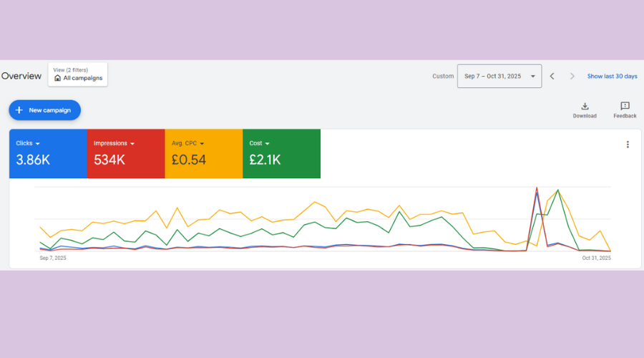Click the Oct 31, 2025 axis label
The height and width of the screenshot is (358, 644).
point(595,258)
